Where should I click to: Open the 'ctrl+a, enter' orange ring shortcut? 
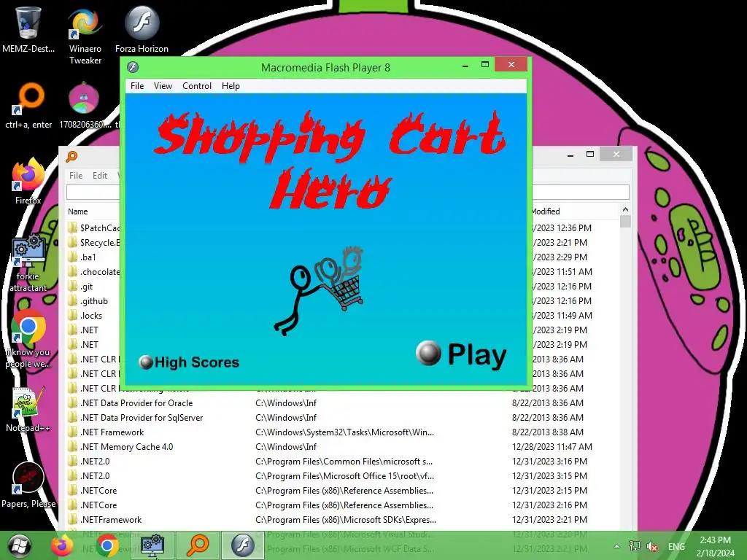(28, 106)
